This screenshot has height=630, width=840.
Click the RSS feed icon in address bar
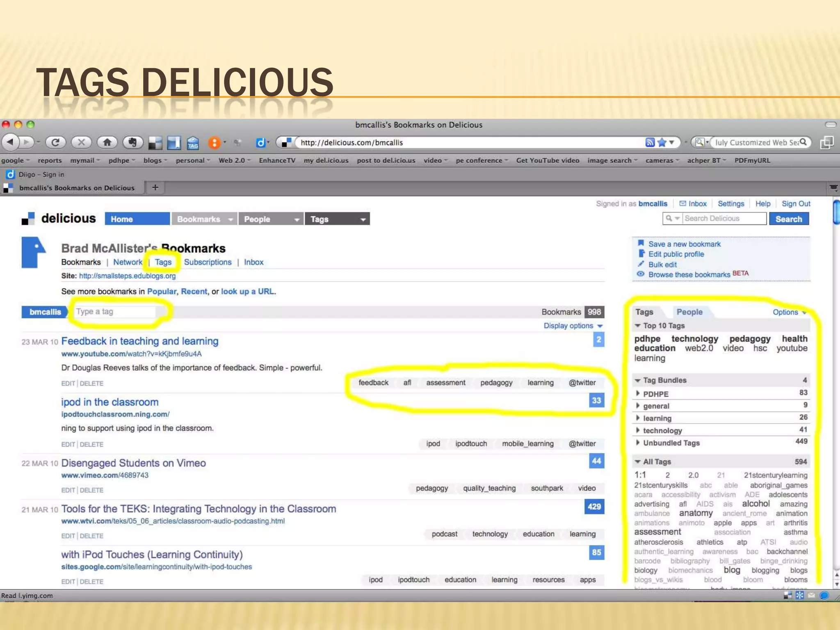(x=650, y=142)
